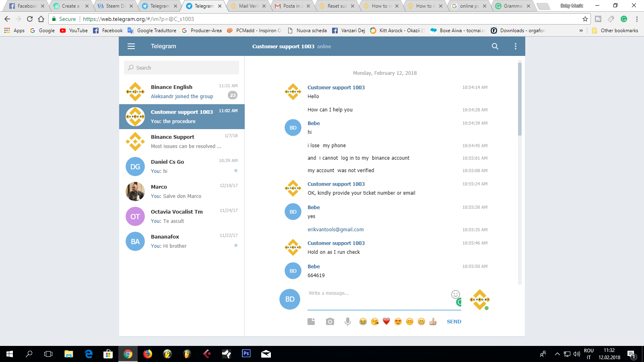Switch to the Grammarly browser tab
Viewport: 644px width, 362px height.
click(512, 6)
